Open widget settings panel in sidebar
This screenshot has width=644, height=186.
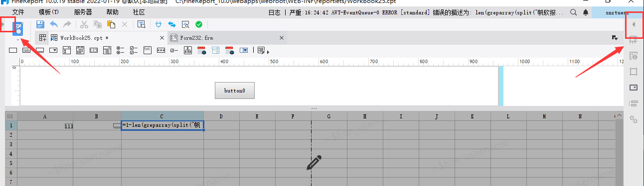click(x=634, y=88)
